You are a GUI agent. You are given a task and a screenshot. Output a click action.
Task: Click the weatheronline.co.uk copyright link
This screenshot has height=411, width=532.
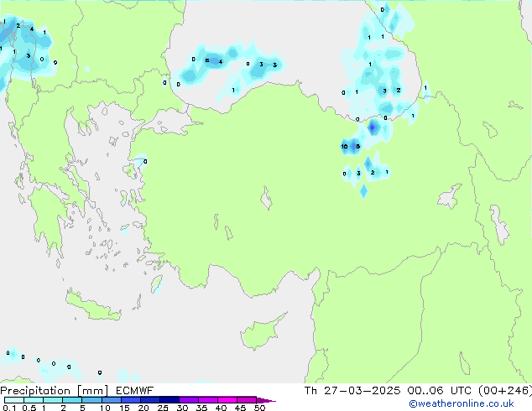[462, 403]
